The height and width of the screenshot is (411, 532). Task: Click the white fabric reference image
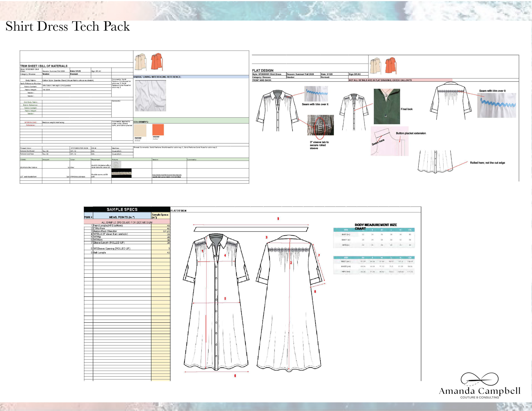[x=151, y=96]
